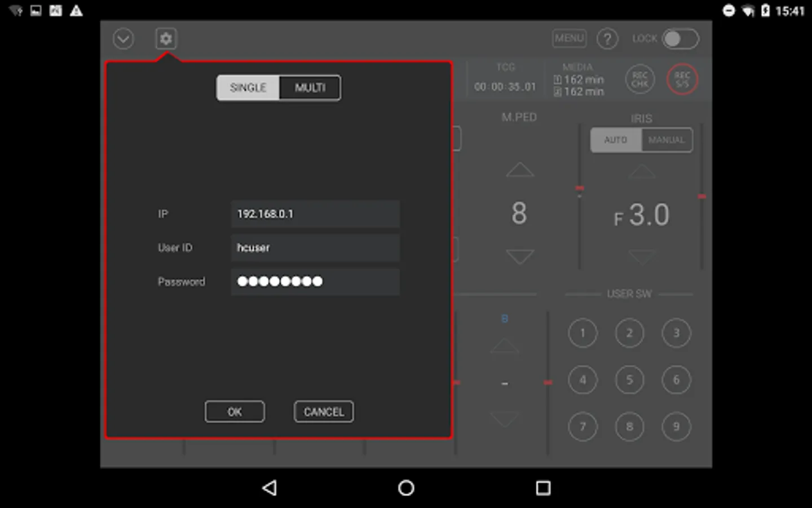Click the TCG timecode 00:00:35.01
812x508 pixels.
[x=505, y=87]
